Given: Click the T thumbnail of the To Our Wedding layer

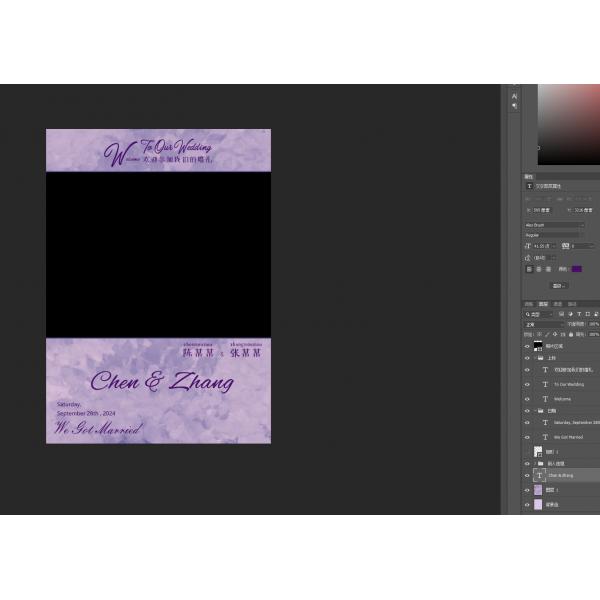Looking at the screenshot, I should pyautogui.click(x=545, y=384).
